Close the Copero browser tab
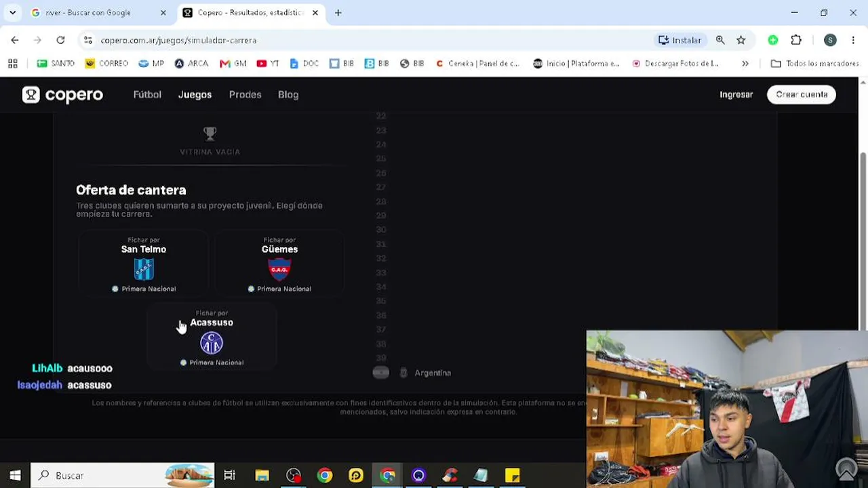Image resolution: width=868 pixels, height=488 pixels. (x=315, y=13)
